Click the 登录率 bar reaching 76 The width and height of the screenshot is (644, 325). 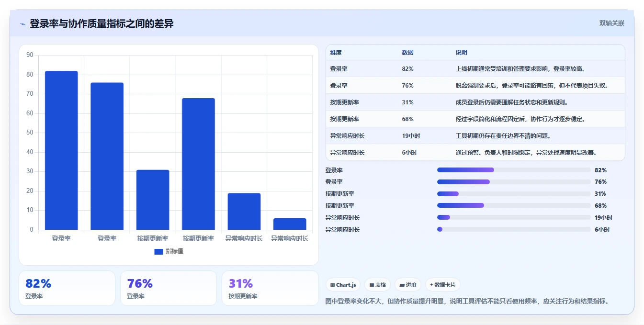pos(107,156)
